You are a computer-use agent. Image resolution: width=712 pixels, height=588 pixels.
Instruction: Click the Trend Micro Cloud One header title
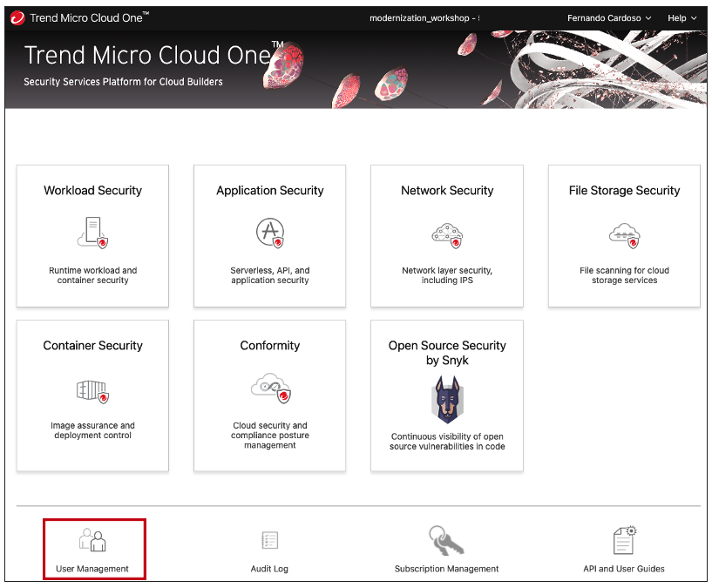[89, 18]
